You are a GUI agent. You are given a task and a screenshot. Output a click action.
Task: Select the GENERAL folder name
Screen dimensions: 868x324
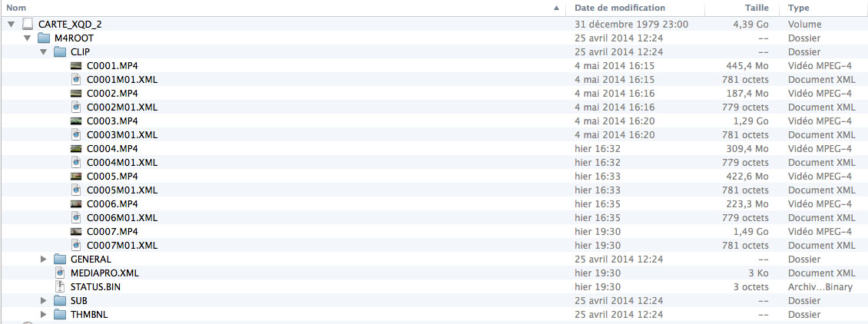point(91,259)
